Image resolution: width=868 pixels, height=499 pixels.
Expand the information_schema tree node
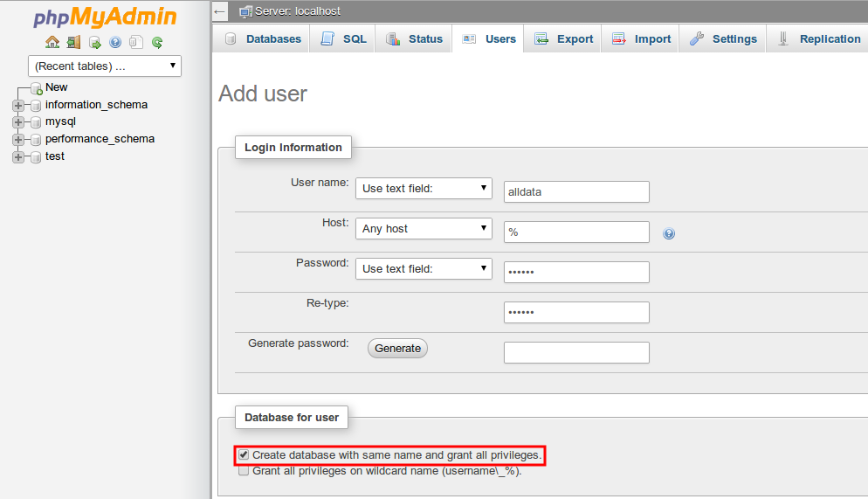click(x=18, y=105)
